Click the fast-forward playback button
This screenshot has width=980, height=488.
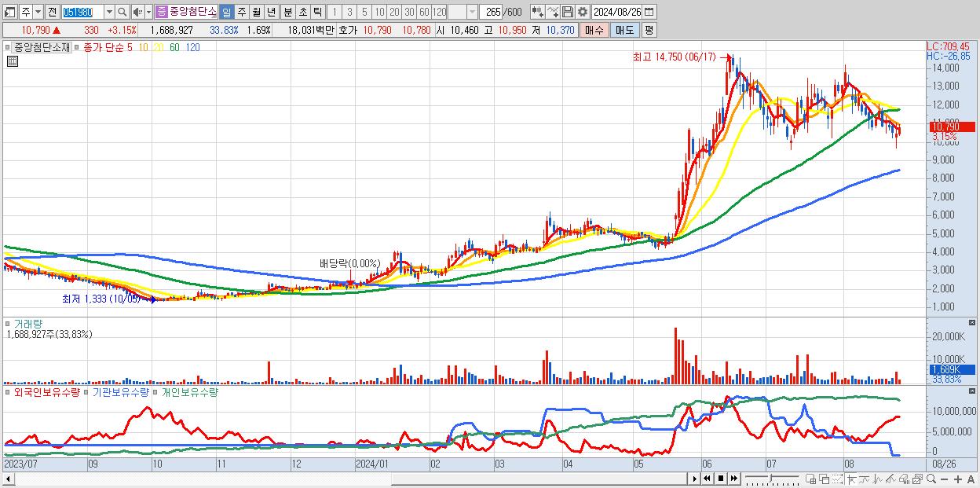point(733,479)
